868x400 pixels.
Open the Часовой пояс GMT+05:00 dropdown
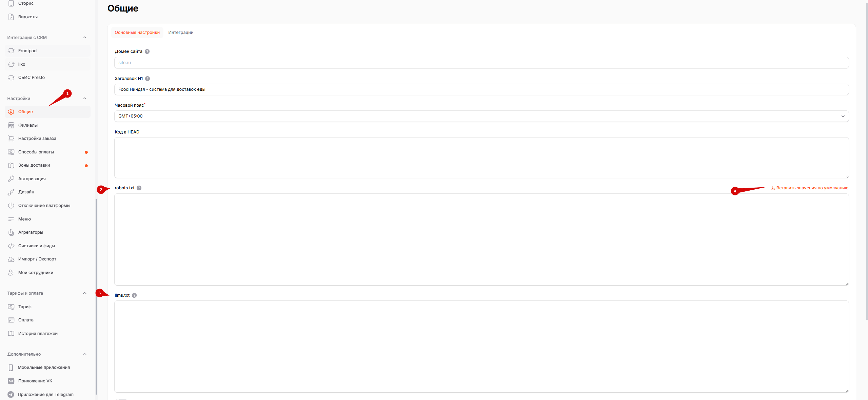coord(481,116)
